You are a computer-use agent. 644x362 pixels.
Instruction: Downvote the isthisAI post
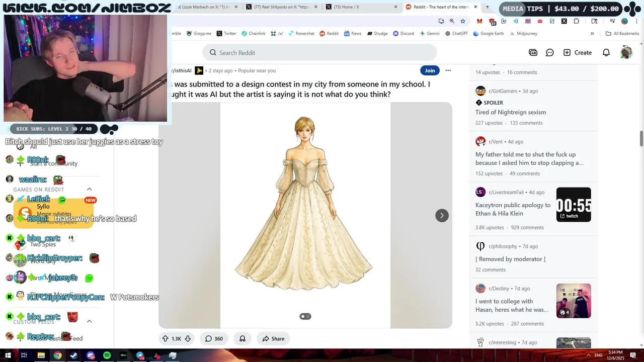(188, 338)
